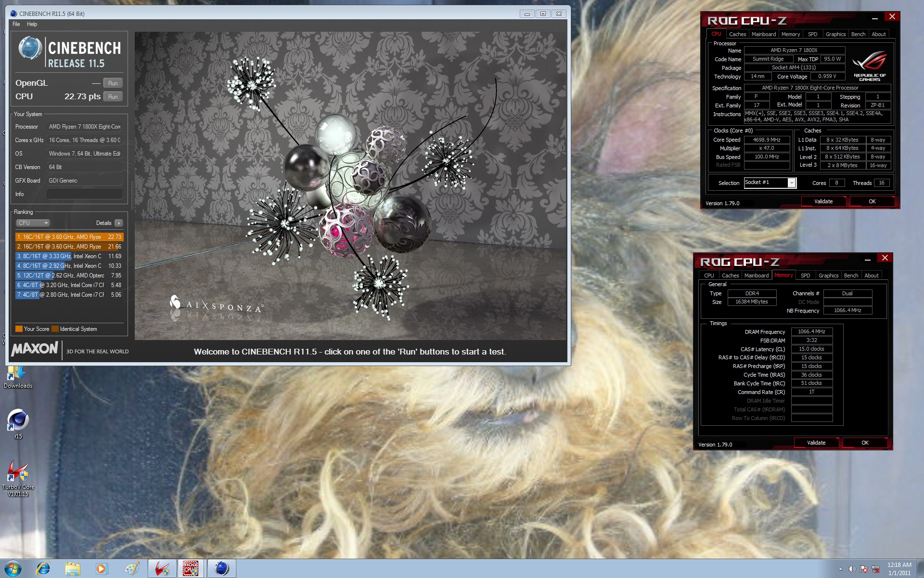The width and height of the screenshot is (924, 578).
Task: Click the Details arrow button in Ranking
Action: pos(119,223)
